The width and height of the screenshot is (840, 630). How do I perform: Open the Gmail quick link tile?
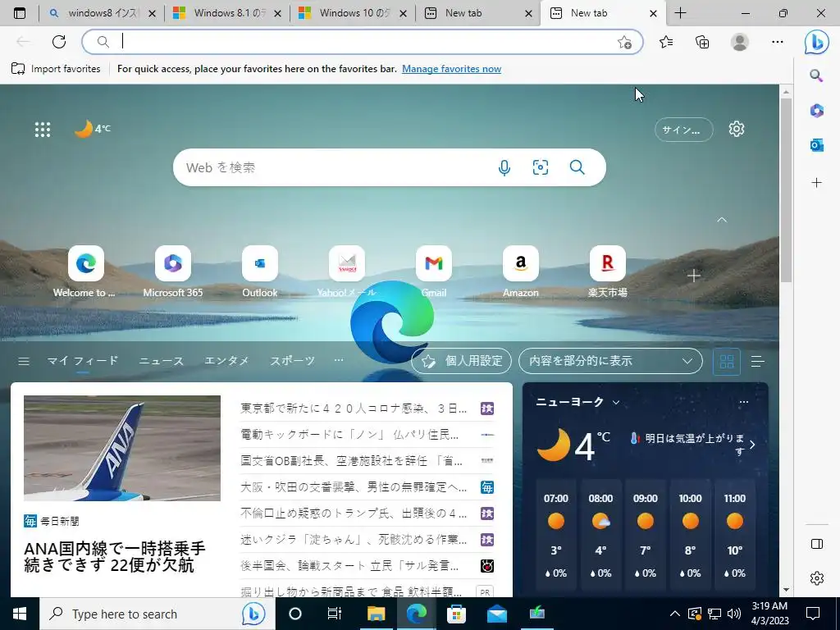433,271
